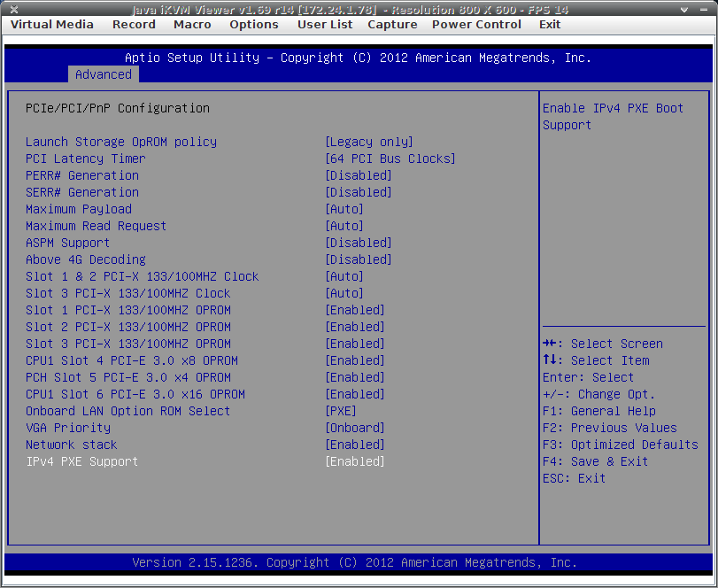Screen dimensions: 718x588
Task: Toggle the Network stack Enabled value
Action: 355,445
